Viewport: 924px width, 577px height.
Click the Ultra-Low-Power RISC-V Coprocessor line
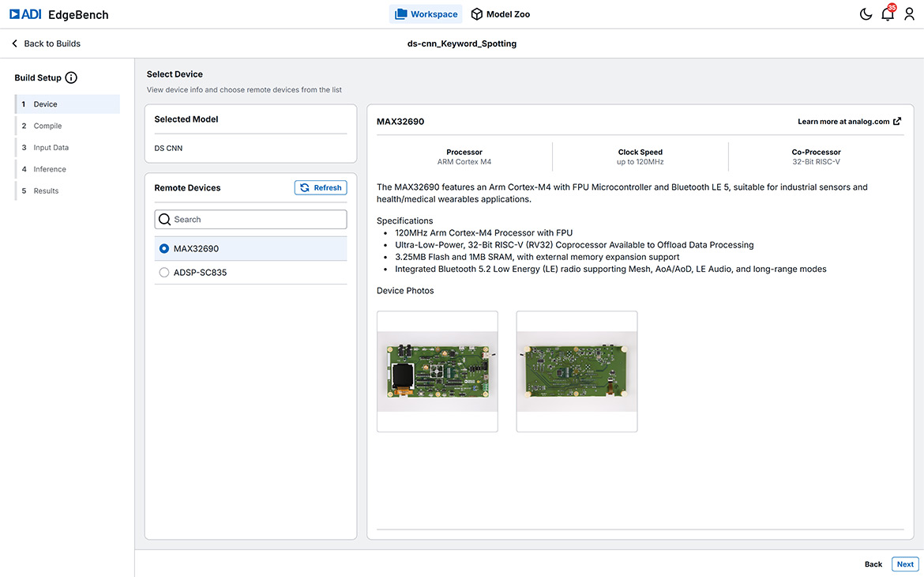(575, 245)
